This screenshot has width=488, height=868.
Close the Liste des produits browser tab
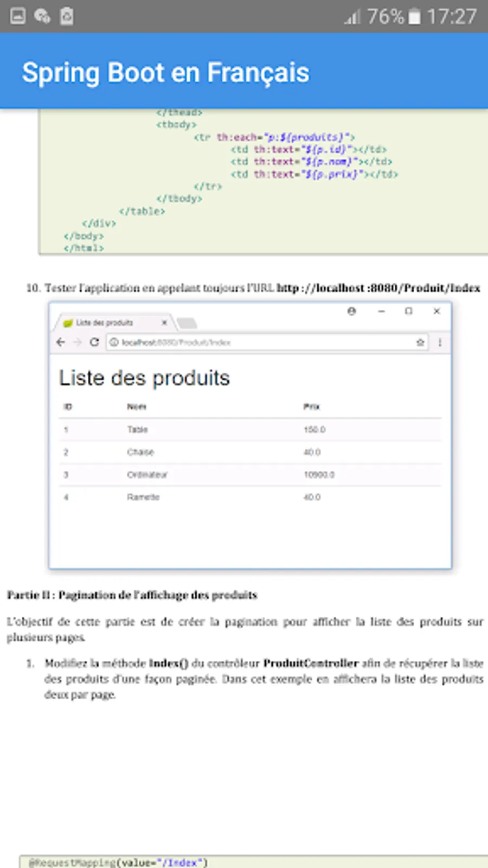[x=164, y=322]
